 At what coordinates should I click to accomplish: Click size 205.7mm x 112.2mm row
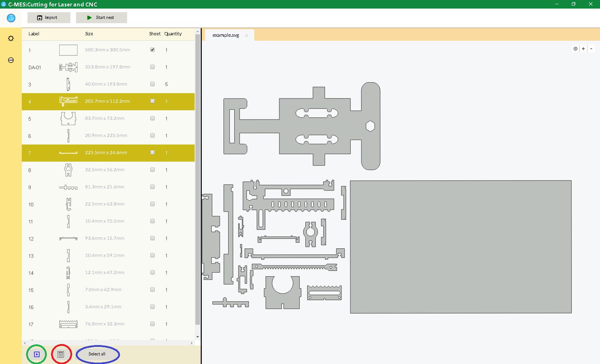[108, 101]
